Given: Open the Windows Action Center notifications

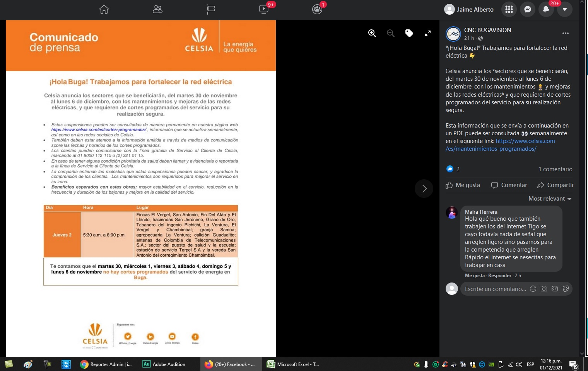Looking at the screenshot, I should [x=574, y=364].
